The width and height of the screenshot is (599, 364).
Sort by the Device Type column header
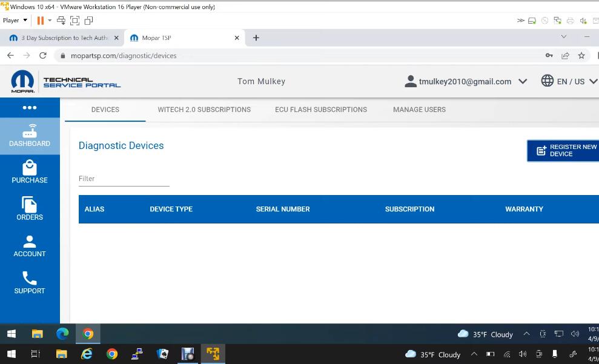[x=171, y=210]
